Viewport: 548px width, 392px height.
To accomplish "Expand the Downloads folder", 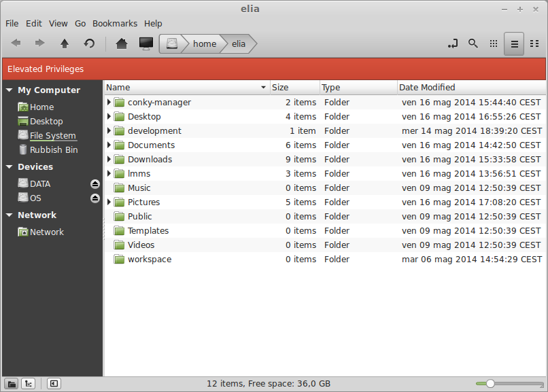I will 109,159.
